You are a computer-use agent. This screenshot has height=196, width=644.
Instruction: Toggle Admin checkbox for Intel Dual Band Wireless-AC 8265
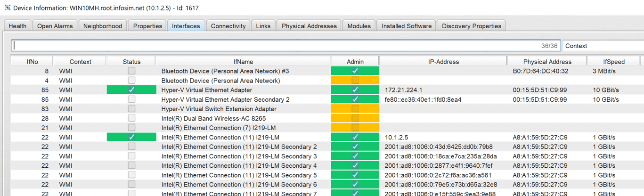click(x=355, y=118)
